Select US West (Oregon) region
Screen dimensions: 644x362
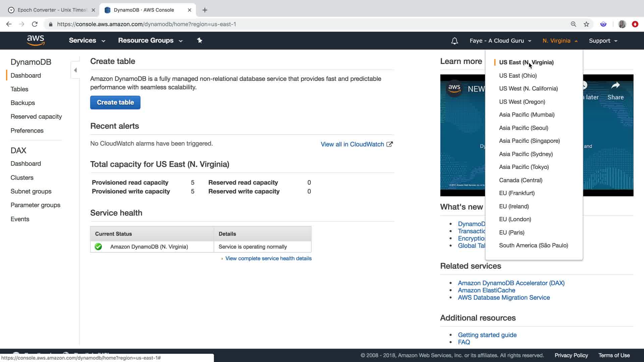522,102
